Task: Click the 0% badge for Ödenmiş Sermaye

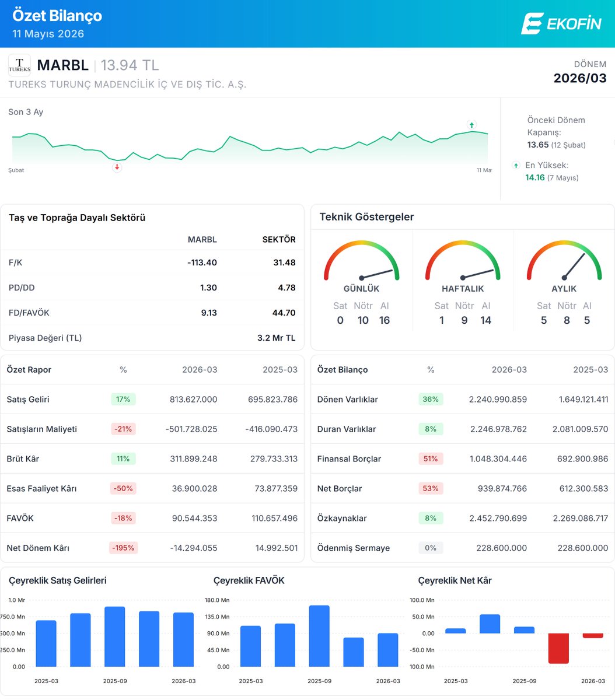Action: [x=431, y=548]
